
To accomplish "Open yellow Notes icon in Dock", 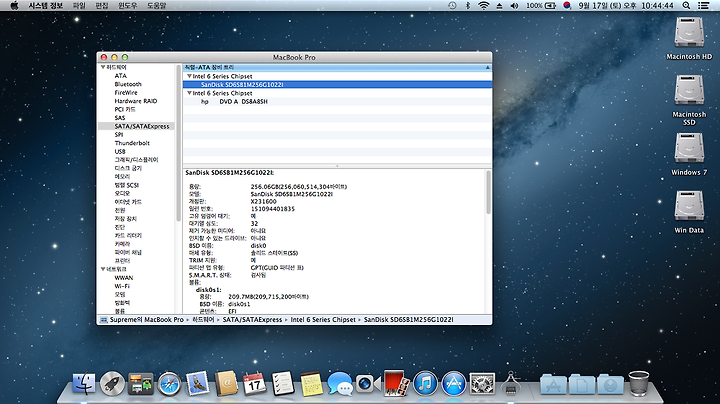I will pyautogui.click(x=311, y=384).
